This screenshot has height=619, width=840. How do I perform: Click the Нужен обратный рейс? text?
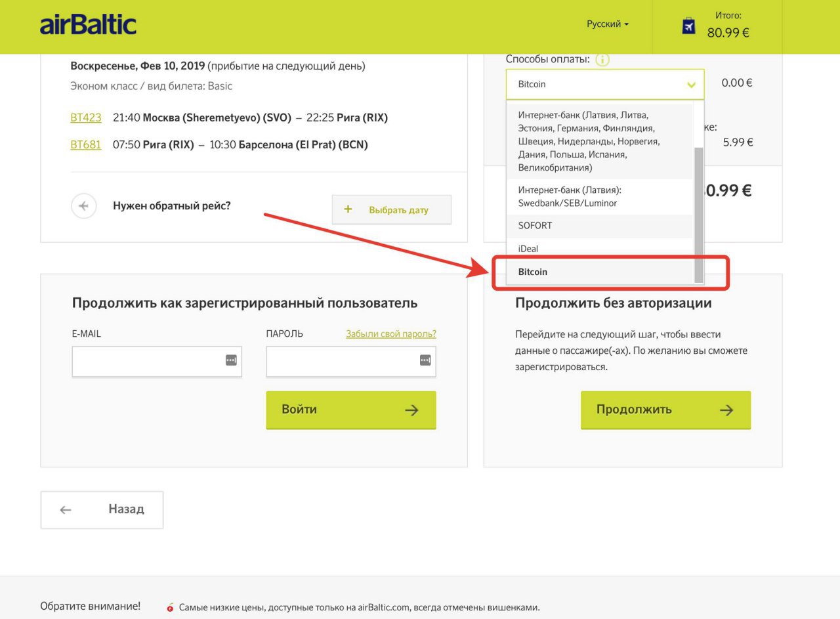tap(172, 205)
